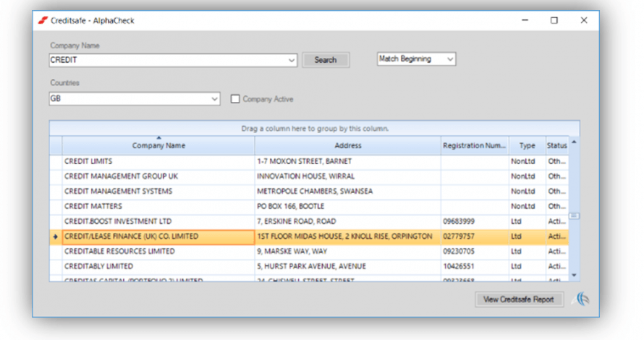The image size is (644, 340).
Task: Click Ltd type in CREDITABLY LIMITED row
Action: point(516,266)
